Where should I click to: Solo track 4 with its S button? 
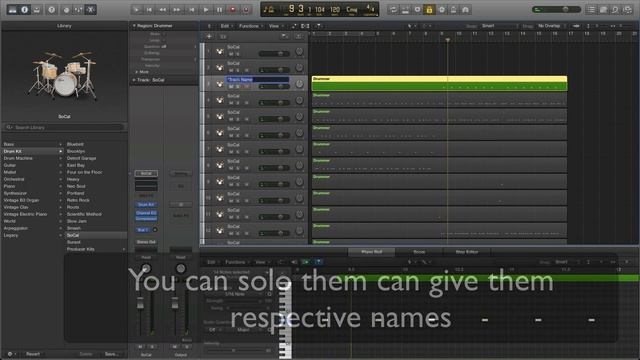click(x=238, y=103)
